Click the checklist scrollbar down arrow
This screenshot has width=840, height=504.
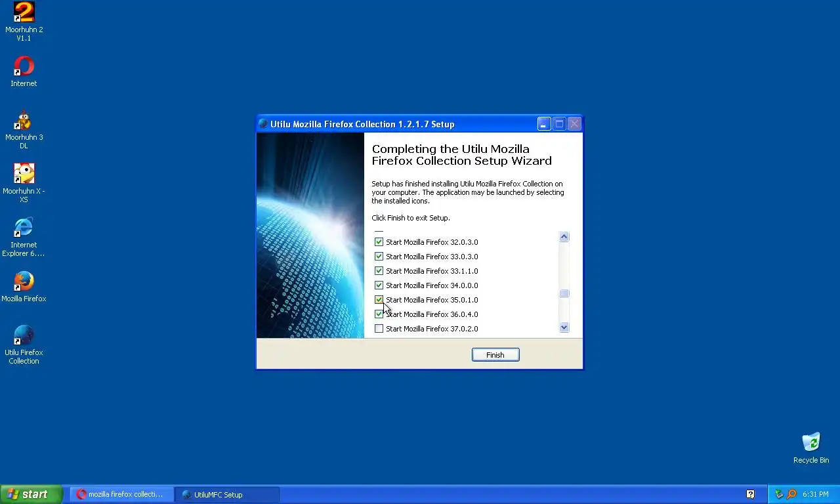click(564, 327)
